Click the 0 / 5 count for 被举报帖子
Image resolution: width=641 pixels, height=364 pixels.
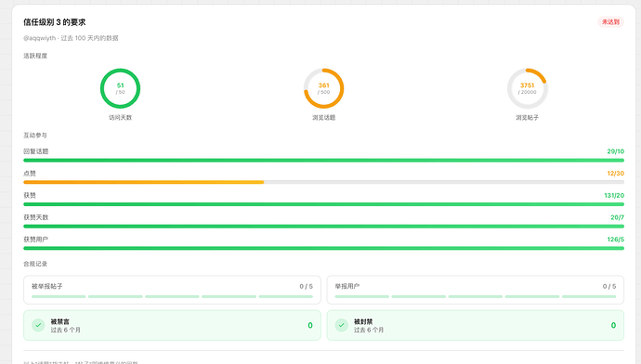pyautogui.click(x=307, y=286)
